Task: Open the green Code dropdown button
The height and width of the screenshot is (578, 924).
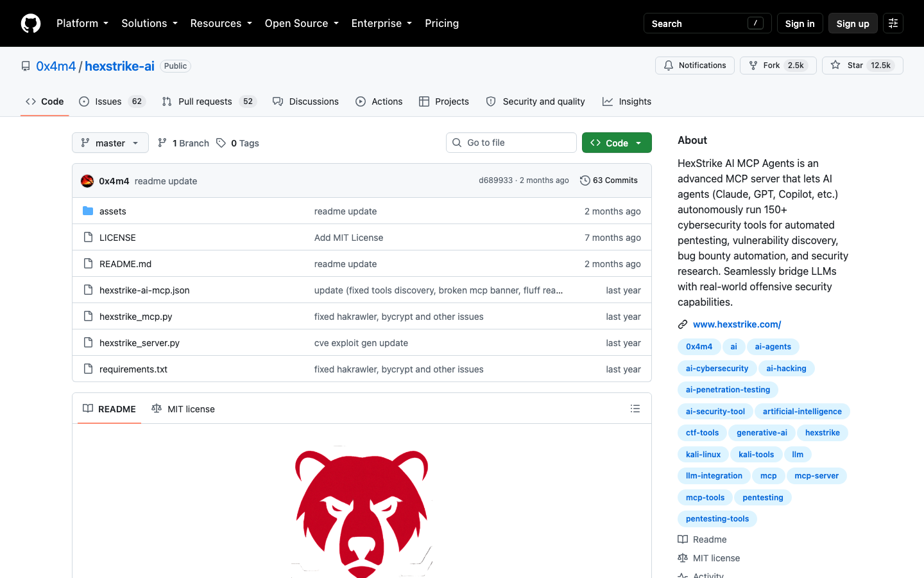Action: pos(617,143)
